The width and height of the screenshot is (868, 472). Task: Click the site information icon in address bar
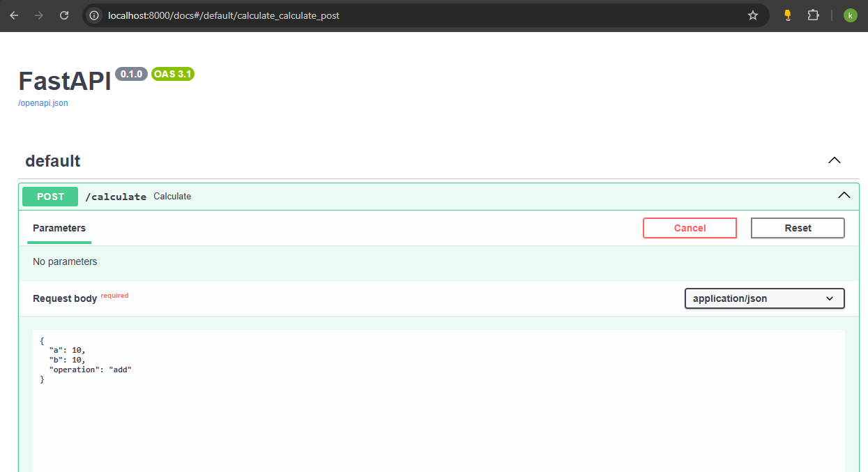point(95,15)
